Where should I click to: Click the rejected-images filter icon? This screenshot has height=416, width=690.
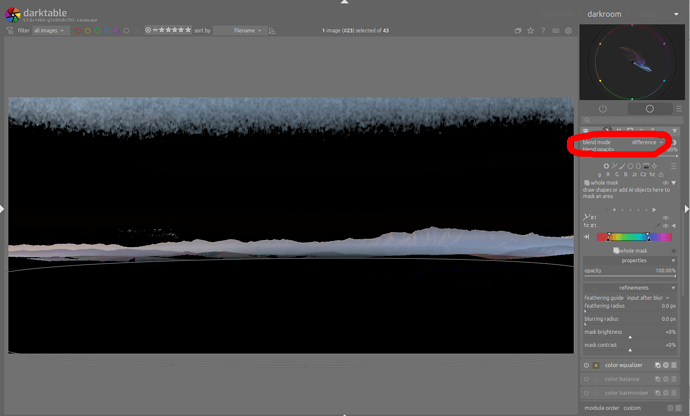[x=148, y=30]
